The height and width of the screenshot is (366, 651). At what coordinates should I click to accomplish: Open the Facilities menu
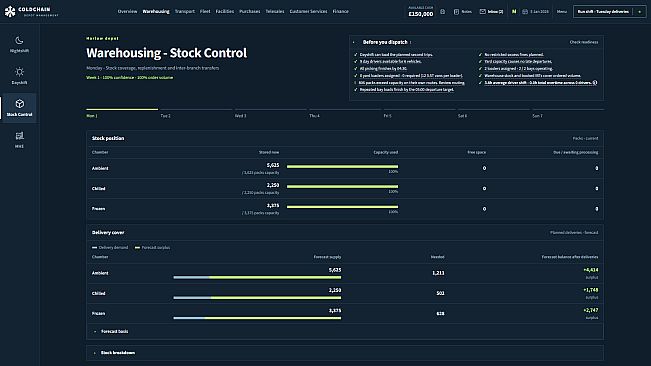(x=225, y=12)
